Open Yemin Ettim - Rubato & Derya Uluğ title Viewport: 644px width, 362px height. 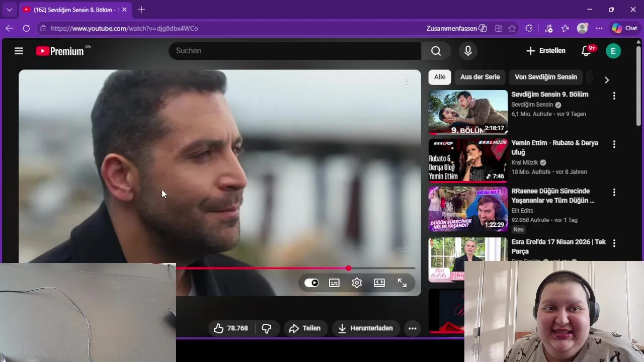click(x=555, y=147)
